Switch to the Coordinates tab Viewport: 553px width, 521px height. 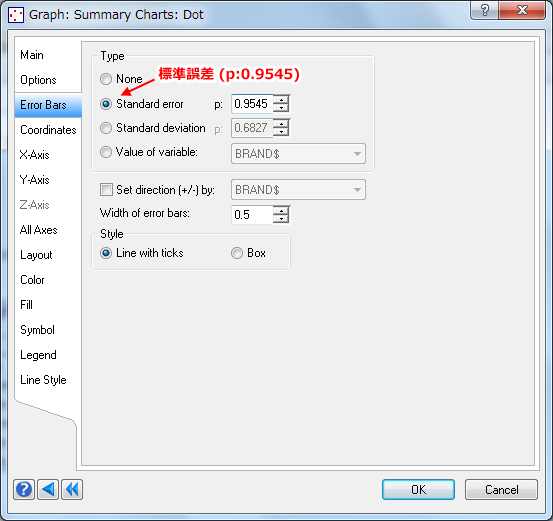(48, 130)
